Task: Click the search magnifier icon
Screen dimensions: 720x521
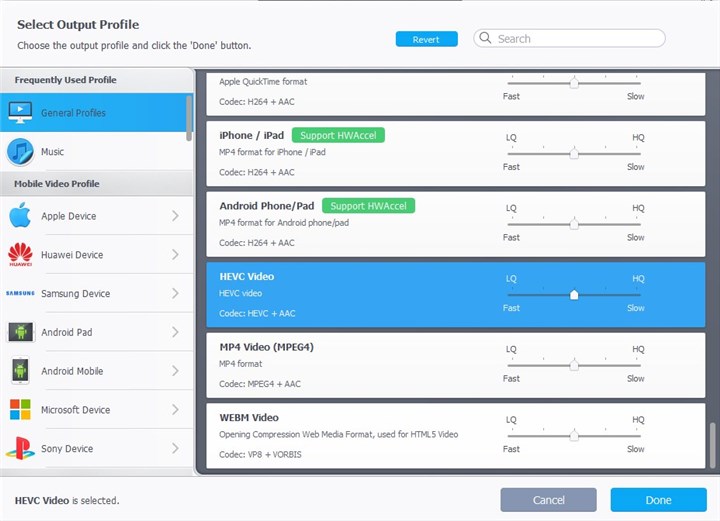Action: tap(485, 38)
